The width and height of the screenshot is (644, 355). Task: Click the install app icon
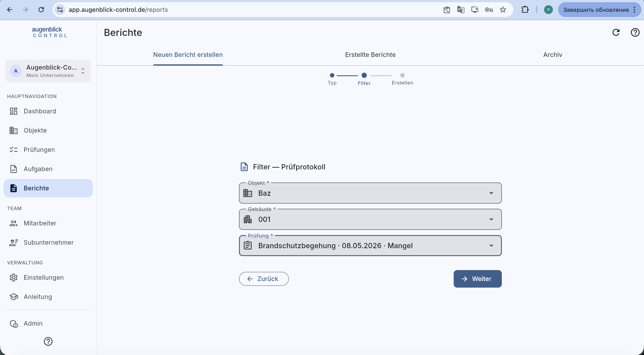tap(475, 10)
